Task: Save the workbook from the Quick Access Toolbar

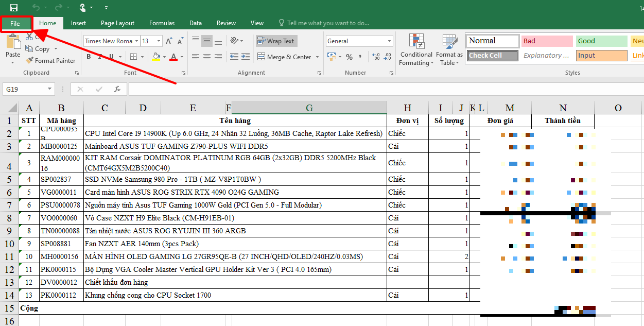Action: pos(14,8)
